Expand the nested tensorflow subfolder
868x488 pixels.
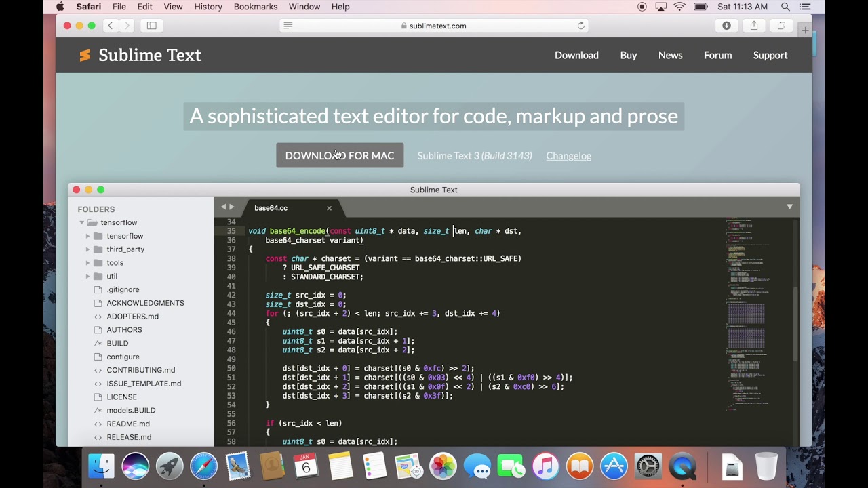87,236
